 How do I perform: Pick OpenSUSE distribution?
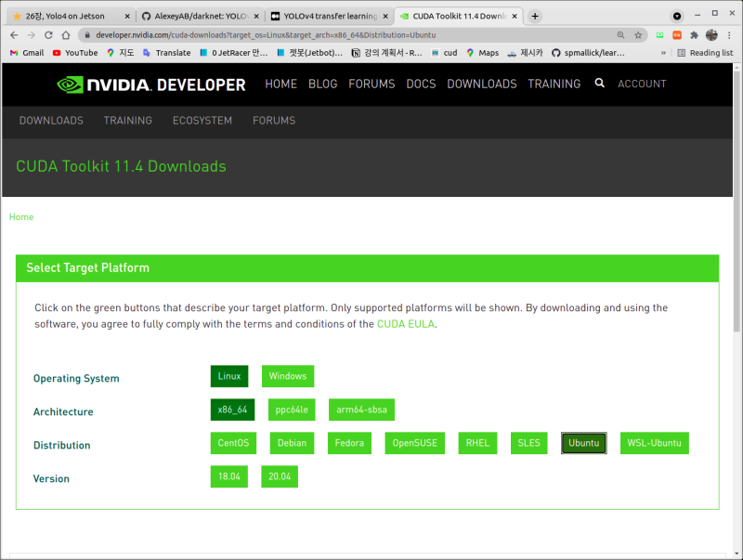point(415,443)
